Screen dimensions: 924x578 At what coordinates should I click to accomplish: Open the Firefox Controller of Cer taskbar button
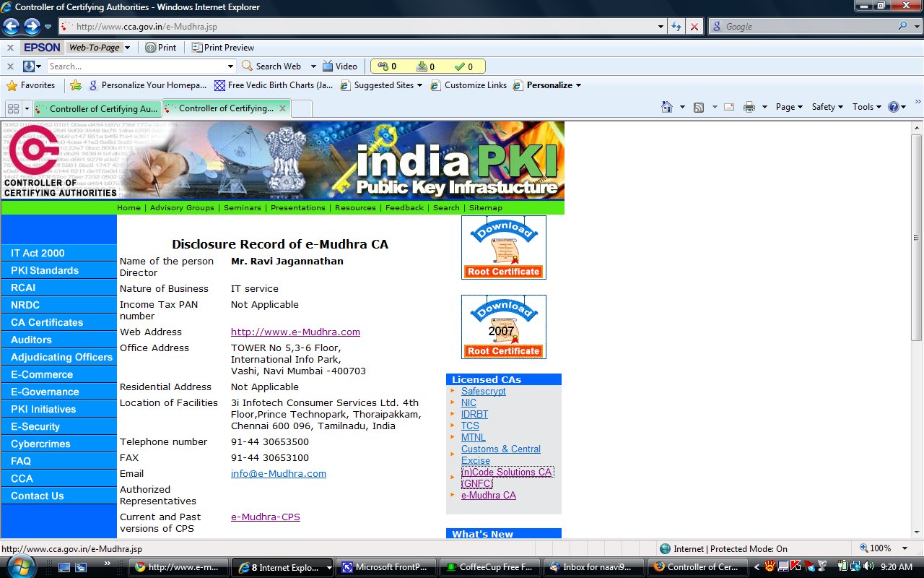click(697, 567)
